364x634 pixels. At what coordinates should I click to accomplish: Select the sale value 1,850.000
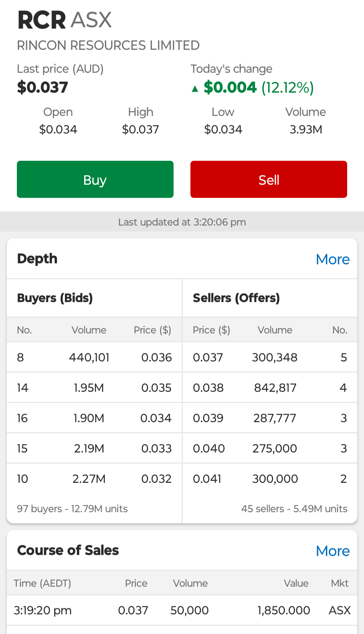pos(284,610)
